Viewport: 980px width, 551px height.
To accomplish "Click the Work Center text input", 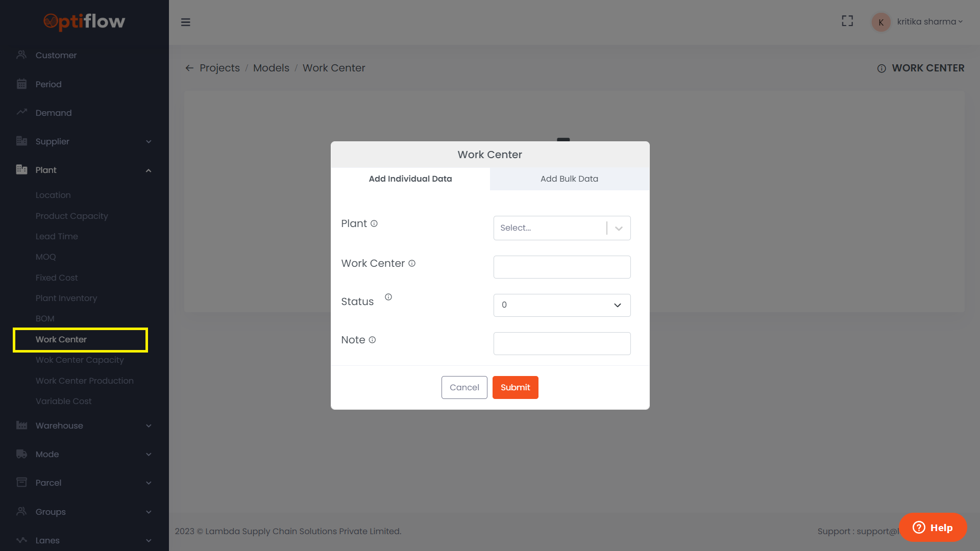I will click(561, 267).
